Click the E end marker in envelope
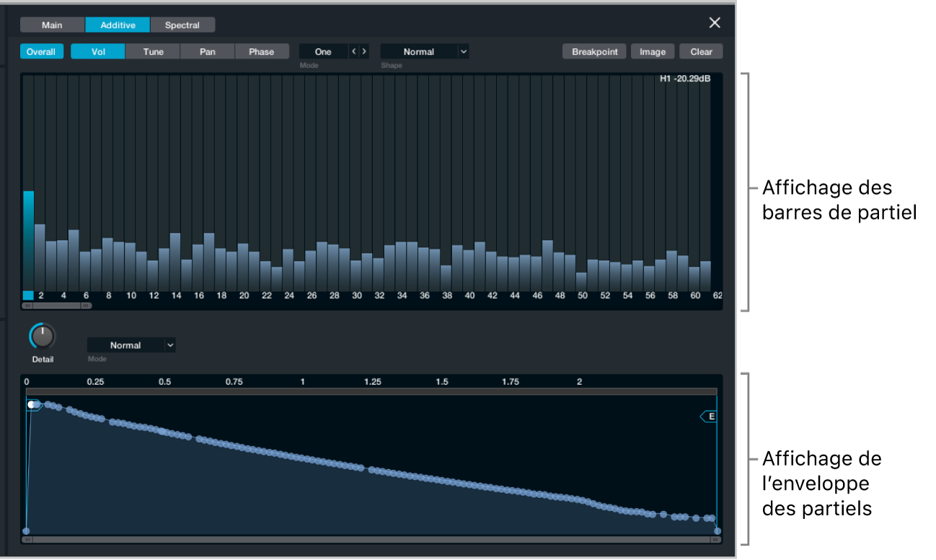The height and width of the screenshot is (560, 936). (x=709, y=416)
